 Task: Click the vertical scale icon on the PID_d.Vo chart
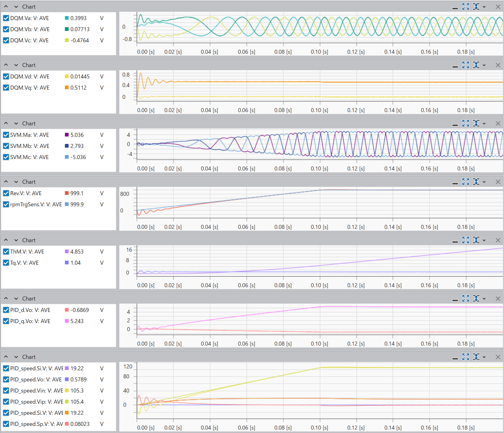pyautogui.click(x=476, y=298)
